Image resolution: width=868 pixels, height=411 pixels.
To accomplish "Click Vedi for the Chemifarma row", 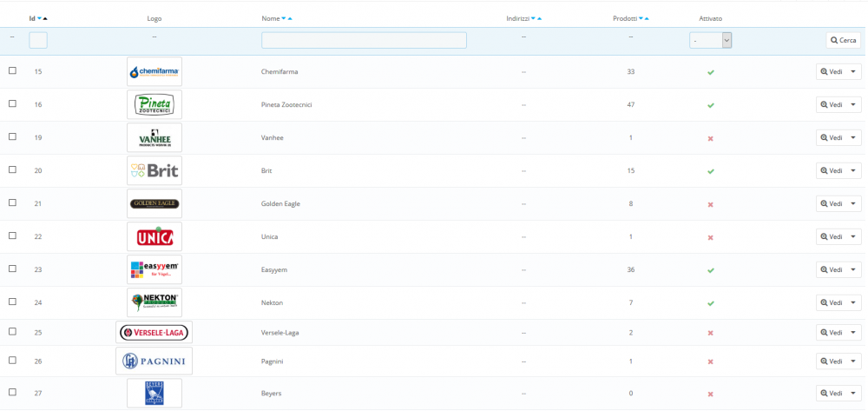I will pos(832,71).
